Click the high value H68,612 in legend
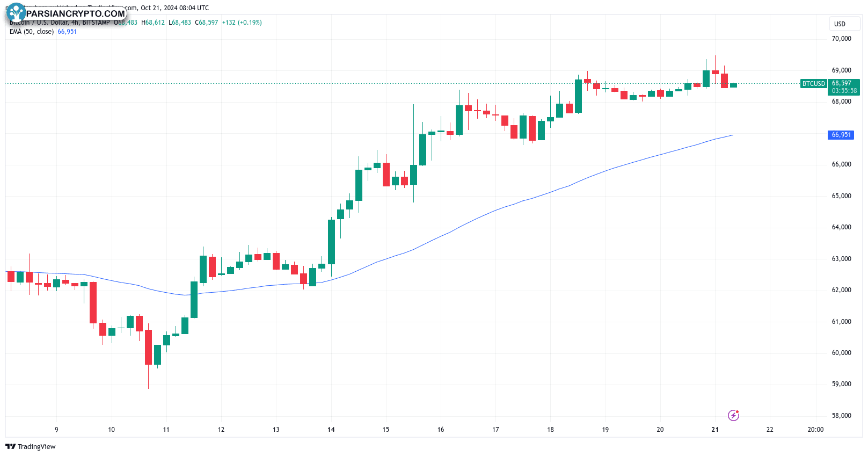Viewport: 868px width, 456px height. click(153, 23)
